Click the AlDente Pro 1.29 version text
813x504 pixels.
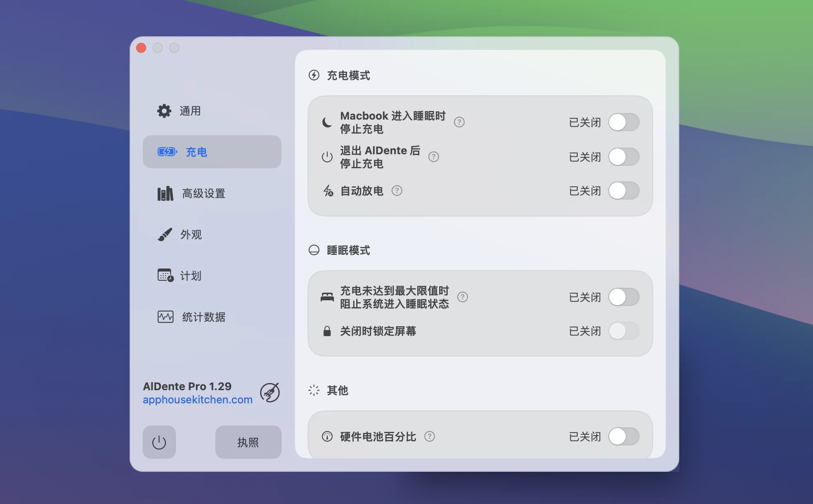point(187,386)
